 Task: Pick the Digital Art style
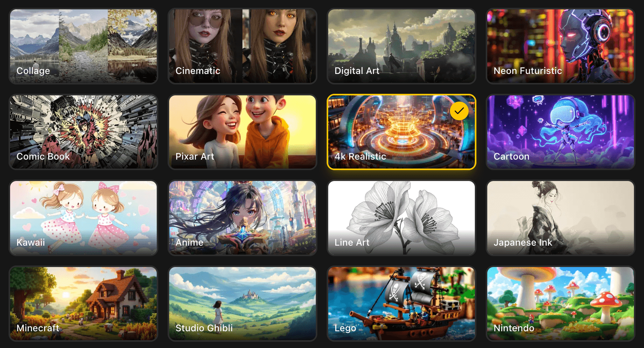(401, 46)
